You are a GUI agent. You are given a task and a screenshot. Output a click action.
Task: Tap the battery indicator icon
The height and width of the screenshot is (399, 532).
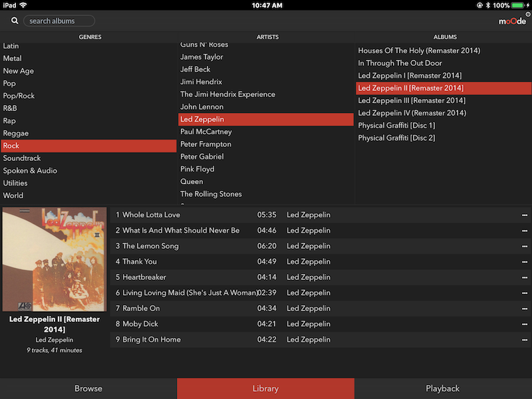tap(517, 5)
